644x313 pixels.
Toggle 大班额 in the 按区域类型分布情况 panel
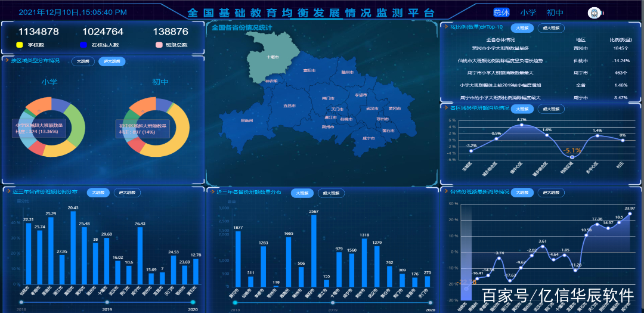(x=82, y=61)
